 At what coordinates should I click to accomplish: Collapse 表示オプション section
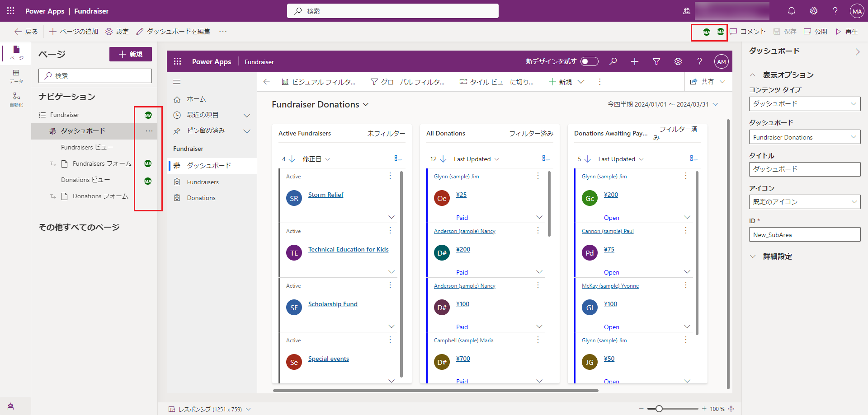click(x=753, y=75)
